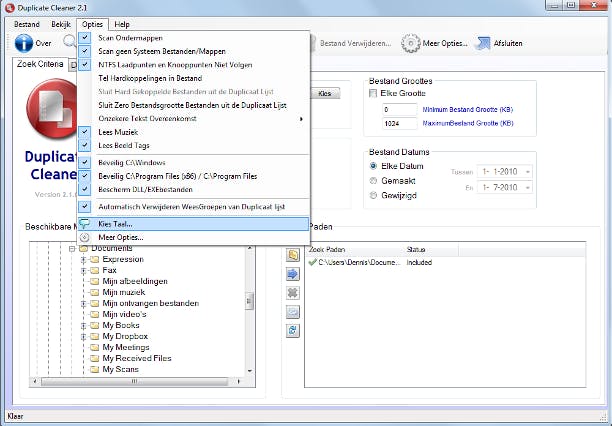
Task: Click the Fax folder icon
Action: coord(94,270)
